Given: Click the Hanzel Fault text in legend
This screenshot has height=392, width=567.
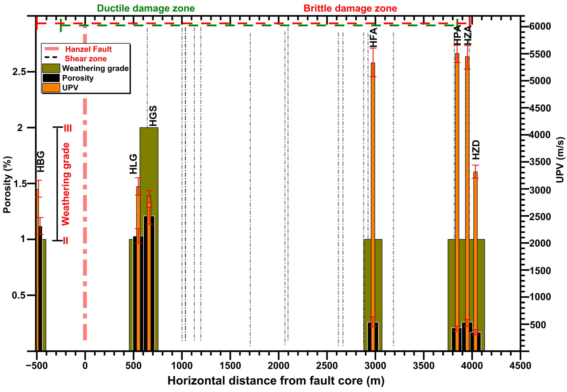Looking at the screenshot, I should (88, 49).
